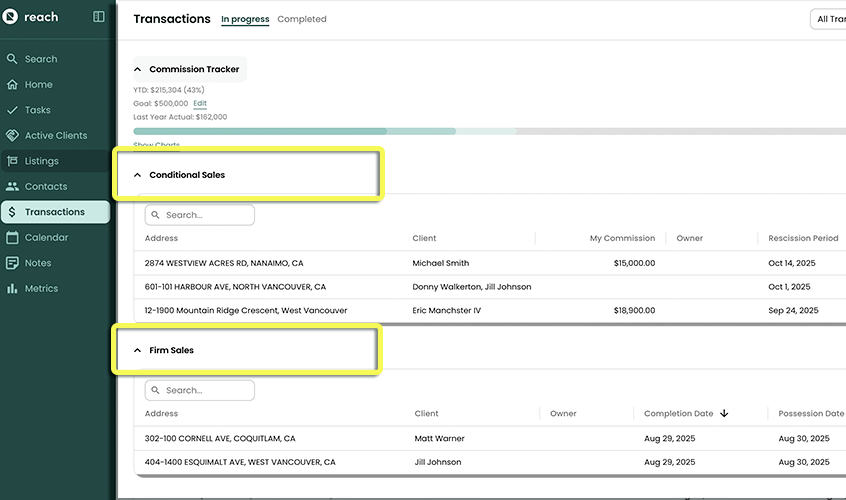Collapse the Commission Tracker section
The width and height of the screenshot is (846, 500).
click(x=138, y=70)
